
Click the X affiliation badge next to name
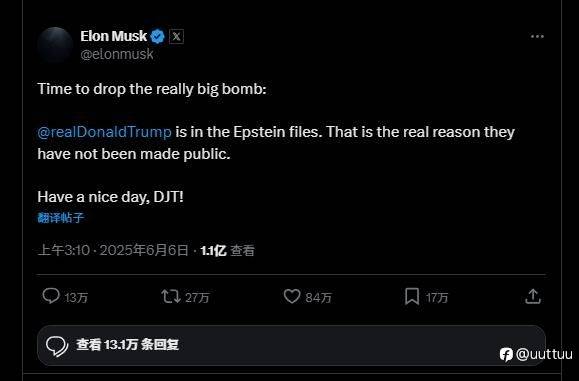pyautogui.click(x=177, y=36)
